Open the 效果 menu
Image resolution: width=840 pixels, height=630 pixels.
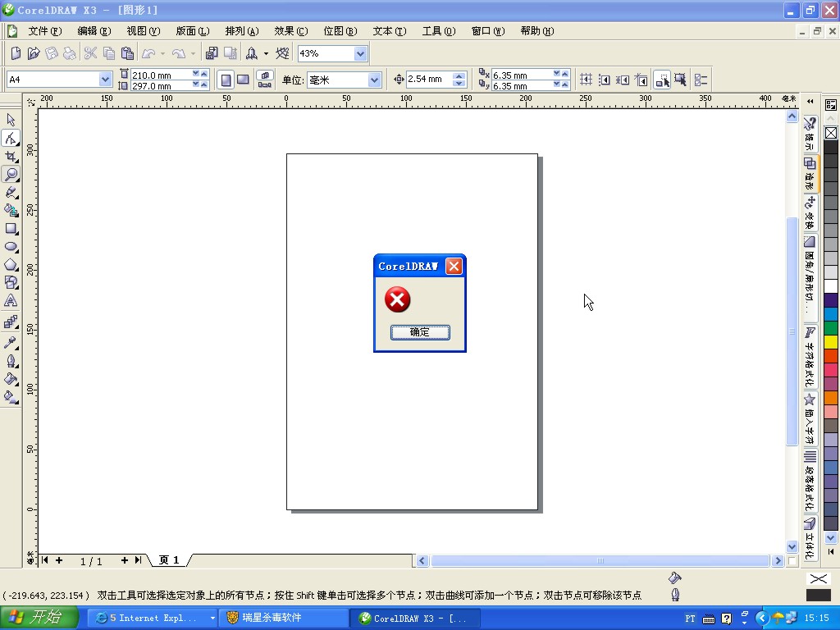pos(290,31)
